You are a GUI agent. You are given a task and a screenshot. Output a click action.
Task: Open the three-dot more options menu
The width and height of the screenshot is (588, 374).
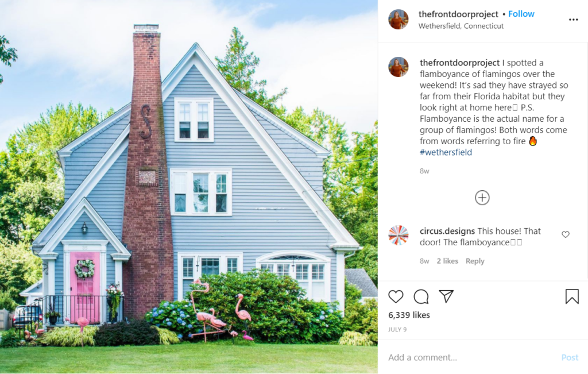573,20
